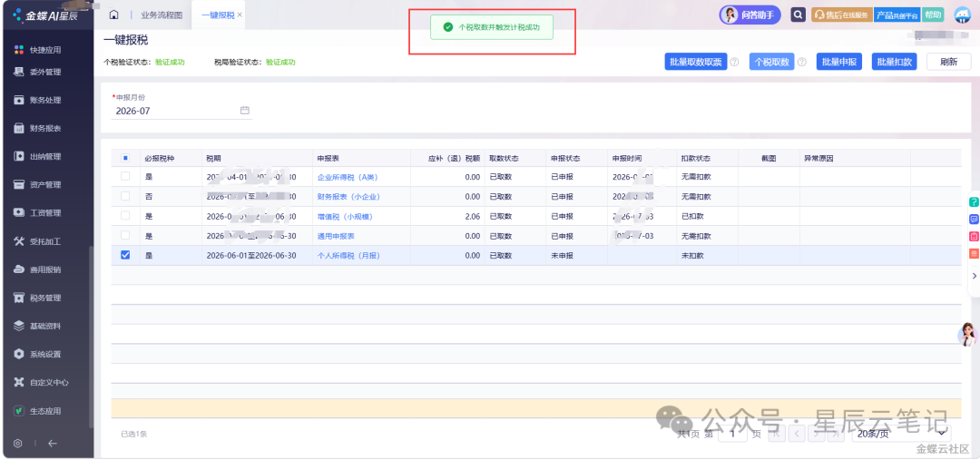Uncheck the 个人所得税（月报） row checkbox
Screen dimensions: 980x460
click(x=125, y=255)
